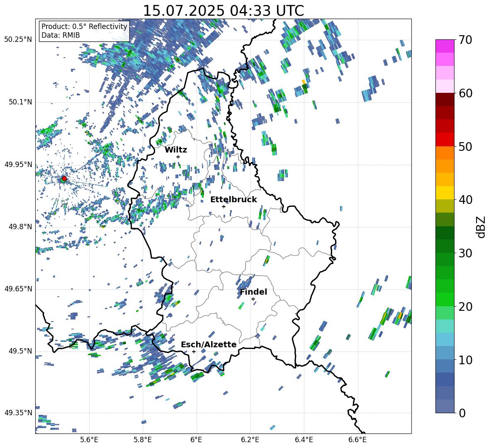This screenshot has height=448, width=491.
Task: Click the 6.6°E longitude label
Action: pos(357,440)
